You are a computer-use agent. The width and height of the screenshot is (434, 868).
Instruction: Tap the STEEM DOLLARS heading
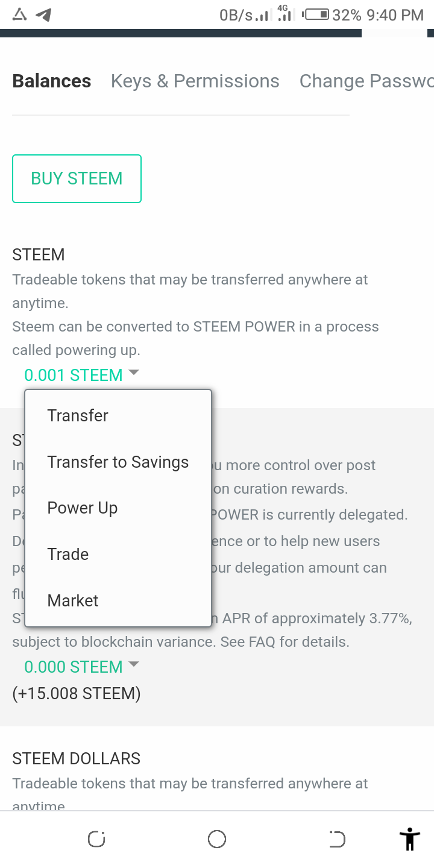[77, 758]
